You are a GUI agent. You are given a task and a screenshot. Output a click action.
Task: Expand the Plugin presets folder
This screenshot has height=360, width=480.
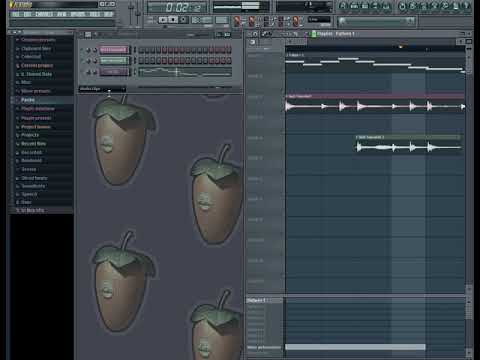click(x=36, y=118)
